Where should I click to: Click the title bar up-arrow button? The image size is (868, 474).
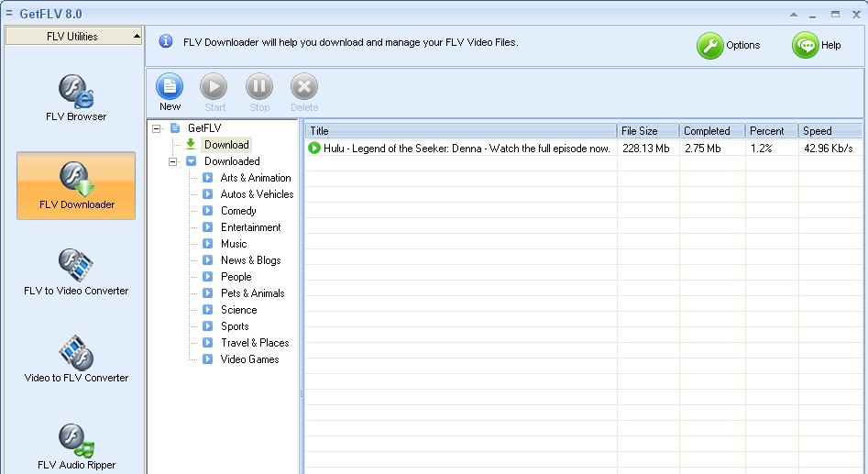794,15
